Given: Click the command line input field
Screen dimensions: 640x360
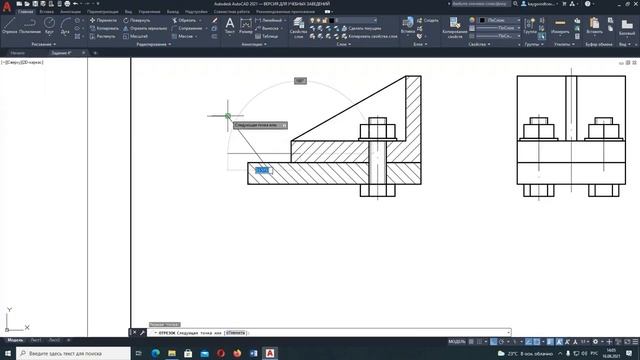Looking at the screenshot, I should (x=329, y=333).
